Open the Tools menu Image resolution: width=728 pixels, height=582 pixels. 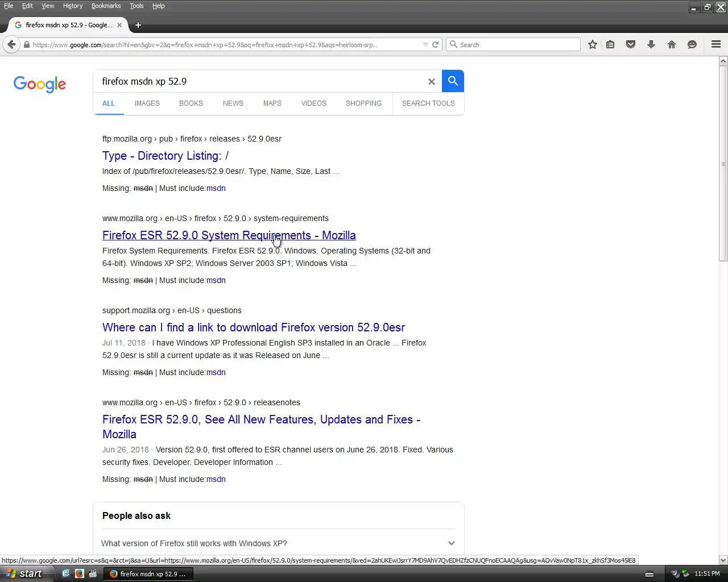(136, 6)
